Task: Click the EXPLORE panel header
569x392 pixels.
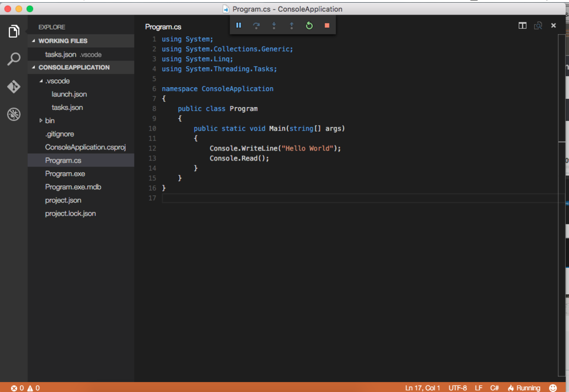Action: pos(52,27)
